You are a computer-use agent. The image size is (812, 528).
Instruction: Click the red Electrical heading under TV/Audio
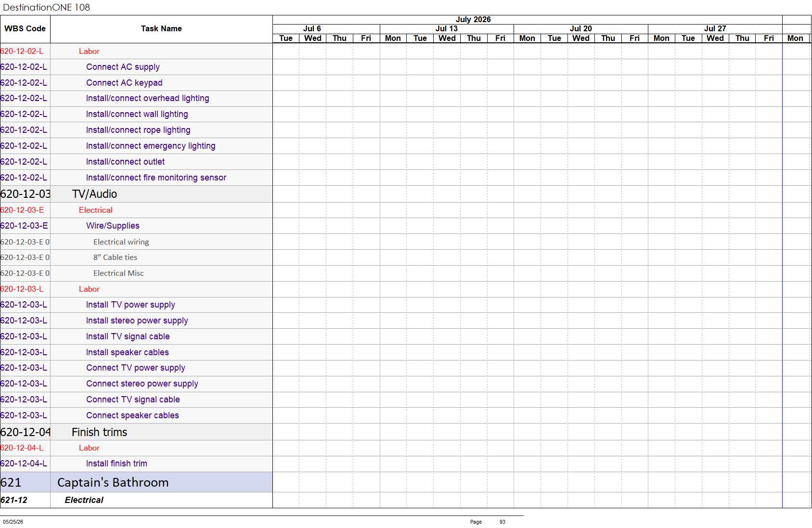point(96,210)
